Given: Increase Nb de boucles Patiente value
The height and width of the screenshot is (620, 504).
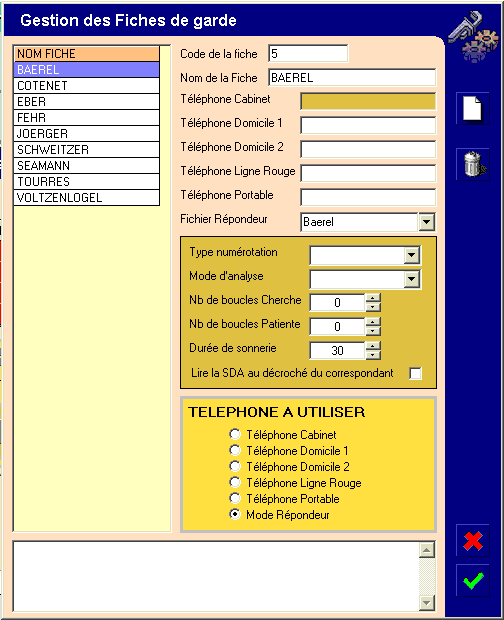Looking at the screenshot, I should point(373,322).
